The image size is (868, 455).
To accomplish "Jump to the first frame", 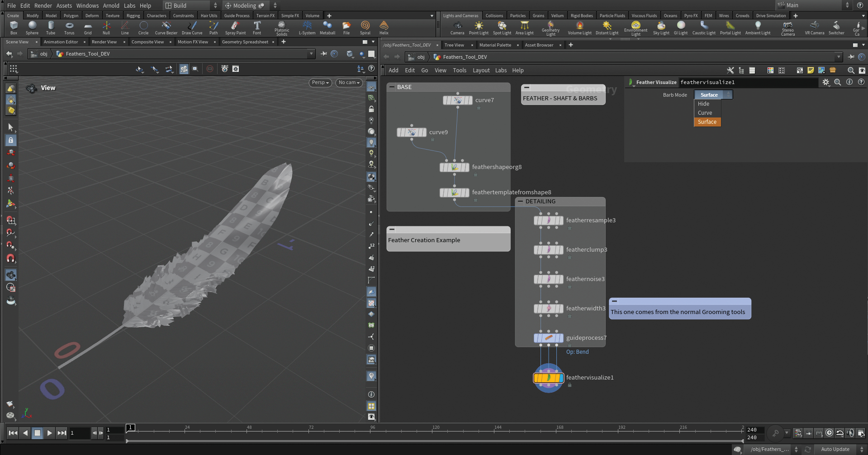I will point(13,433).
